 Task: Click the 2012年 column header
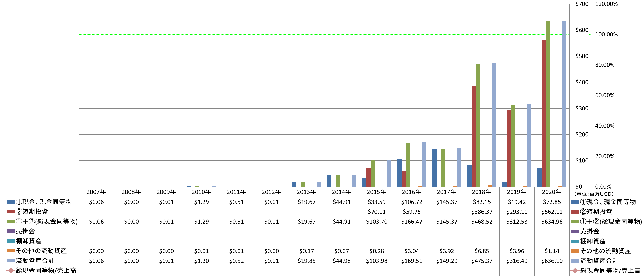[x=271, y=192]
